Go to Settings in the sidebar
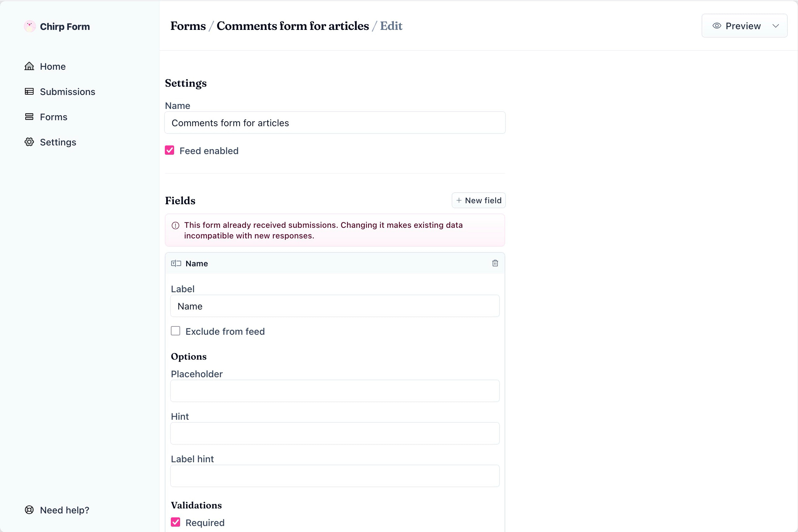 [x=58, y=142]
